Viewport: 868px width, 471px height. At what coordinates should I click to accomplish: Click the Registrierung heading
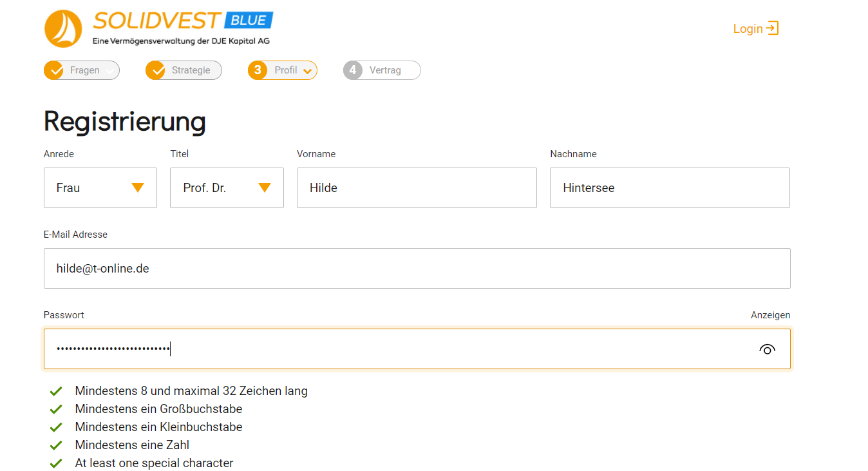pyautogui.click(x=125, y=121)
